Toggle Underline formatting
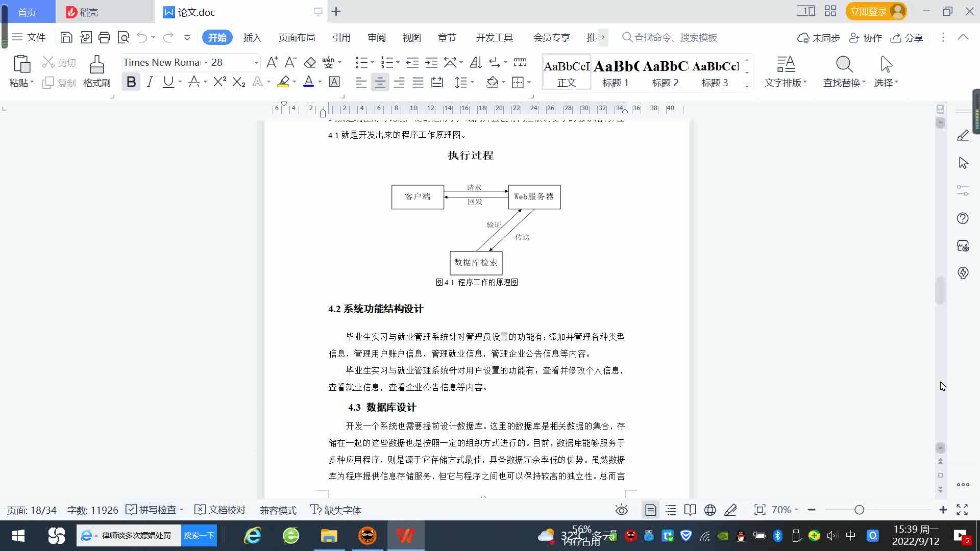 168,82
